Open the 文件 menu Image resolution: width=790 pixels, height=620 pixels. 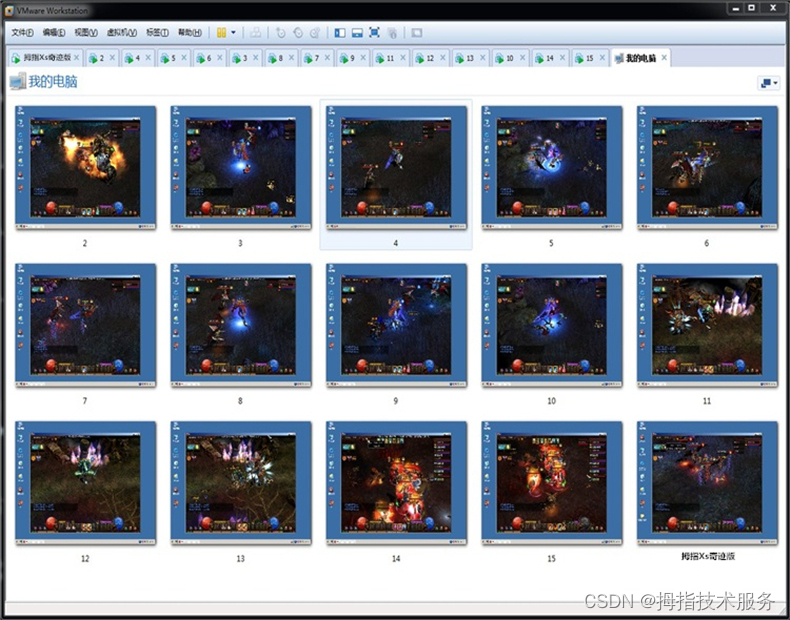(x=22, y=33)
